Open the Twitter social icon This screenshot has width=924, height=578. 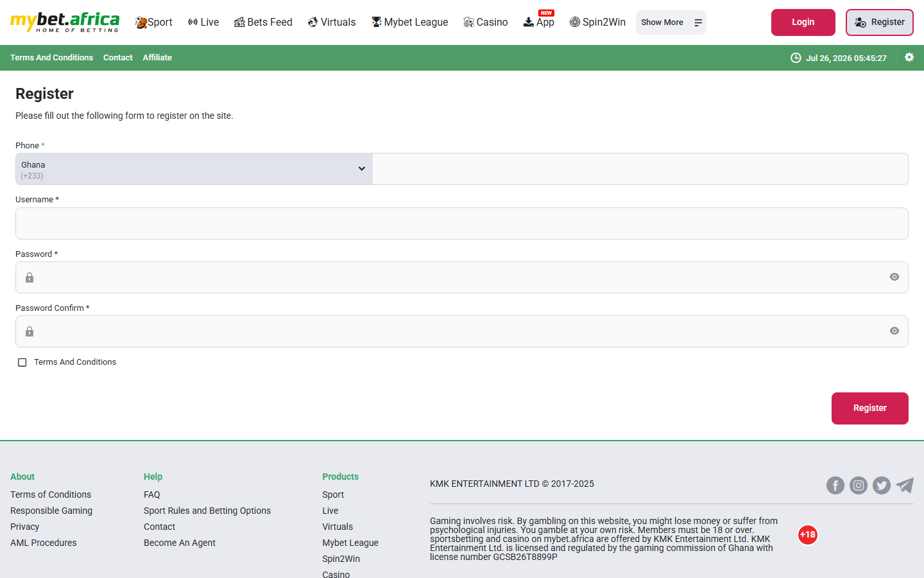pyautogui.click(x=882, y=486)
